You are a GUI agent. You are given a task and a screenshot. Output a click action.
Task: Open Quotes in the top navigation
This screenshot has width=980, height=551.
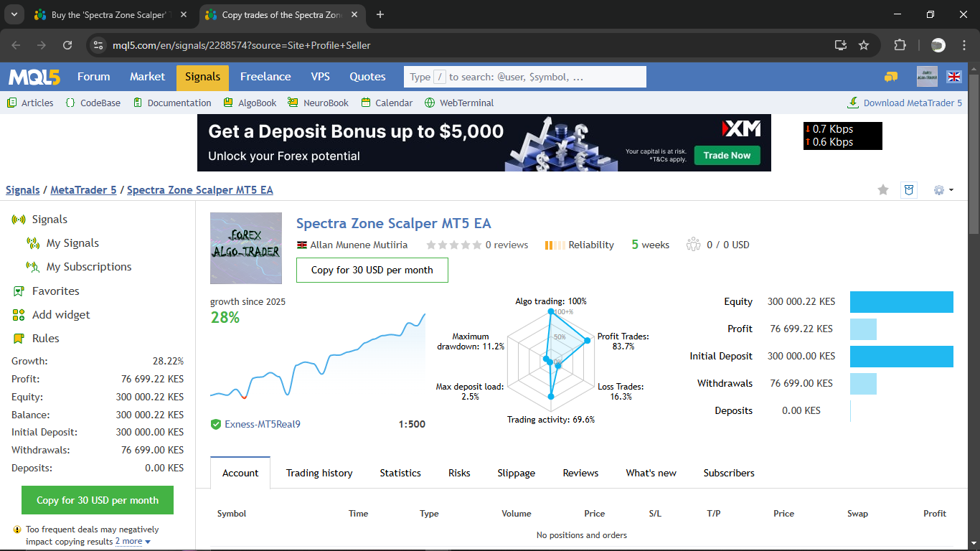pos(368,77)
